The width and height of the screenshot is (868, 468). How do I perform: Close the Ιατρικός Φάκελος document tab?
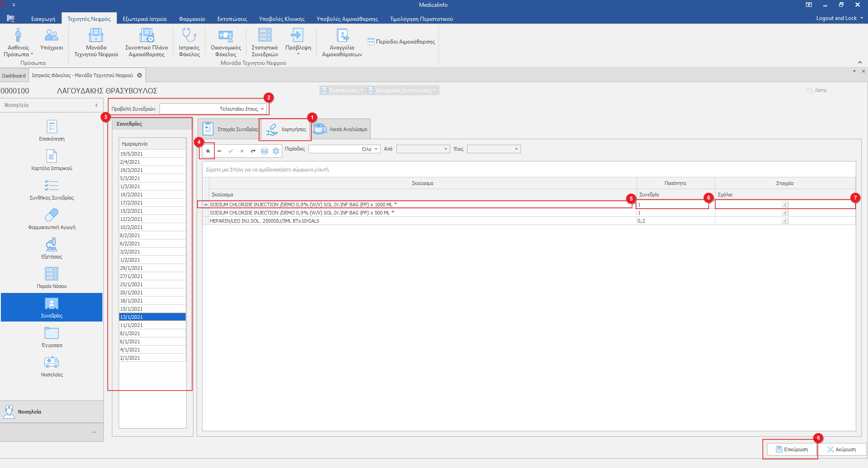140,75
